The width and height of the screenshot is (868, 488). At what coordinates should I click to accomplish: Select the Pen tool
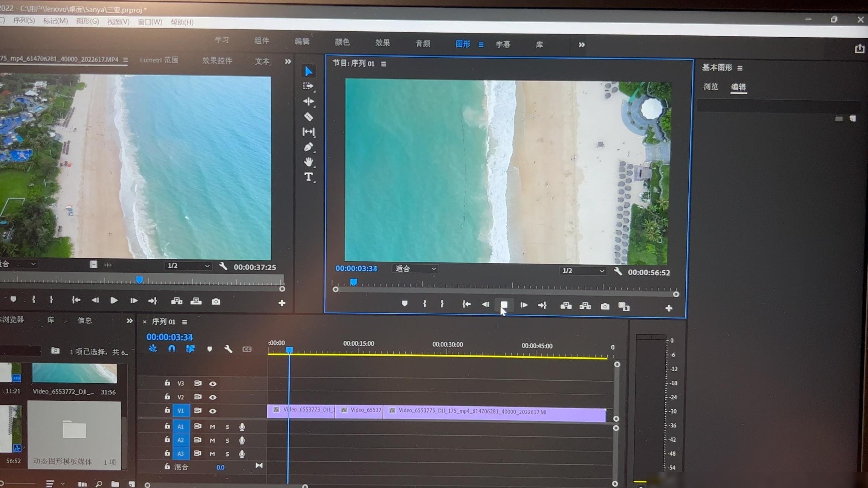pyautogui.click(x=309, y=147)
